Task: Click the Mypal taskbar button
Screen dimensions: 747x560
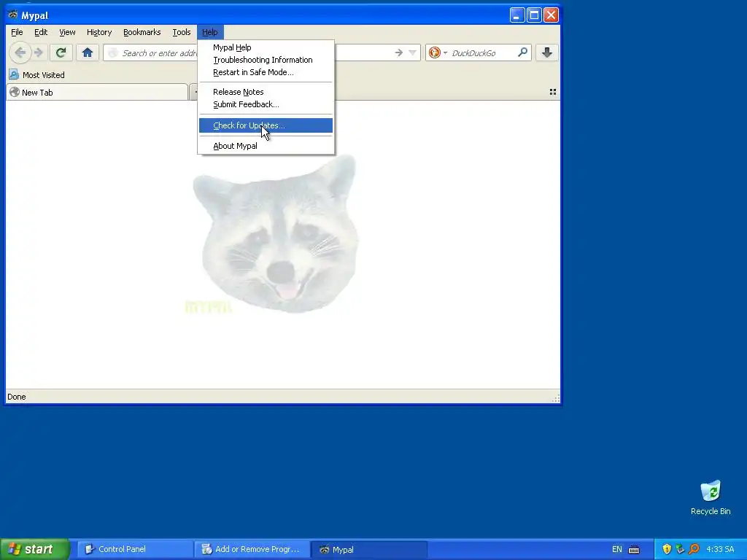Action: click(368, 549)
